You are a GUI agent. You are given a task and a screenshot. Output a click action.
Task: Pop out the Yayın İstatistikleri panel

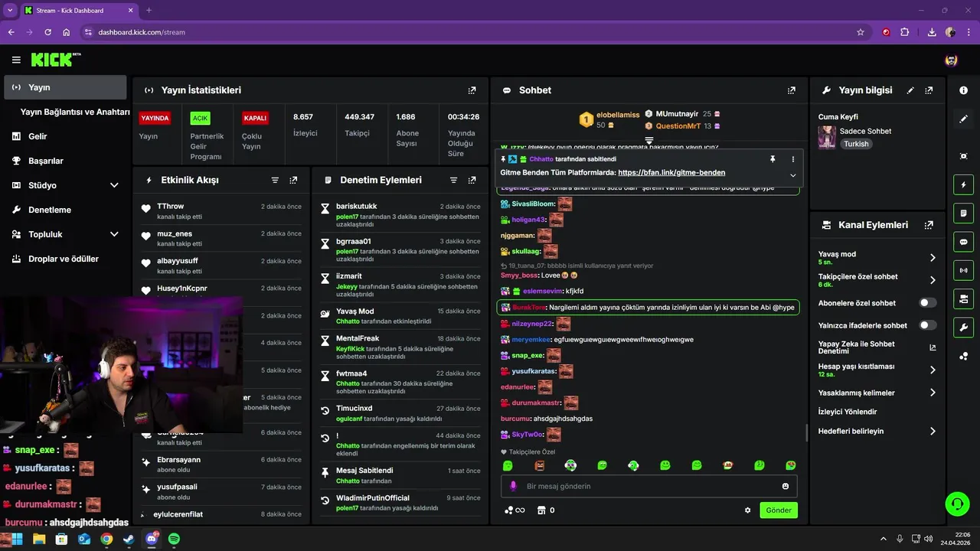pos(472,90)
